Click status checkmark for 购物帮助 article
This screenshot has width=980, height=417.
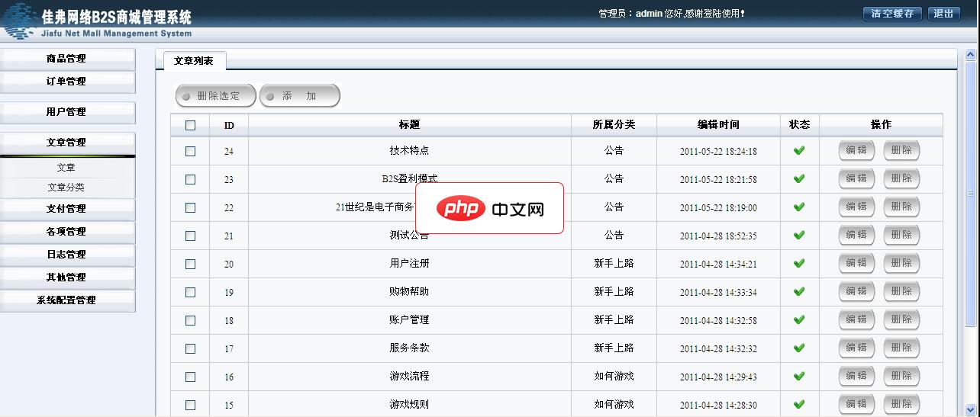[799, 291]
